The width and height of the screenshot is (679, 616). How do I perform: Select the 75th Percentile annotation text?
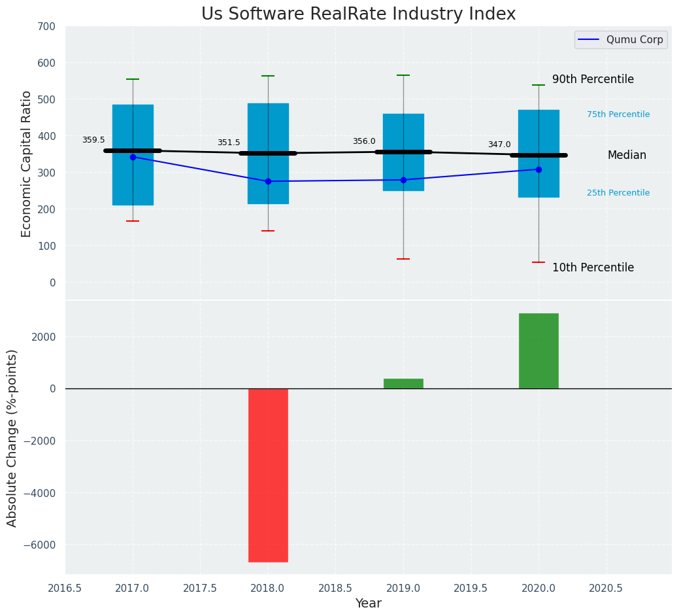coord(618,115)
